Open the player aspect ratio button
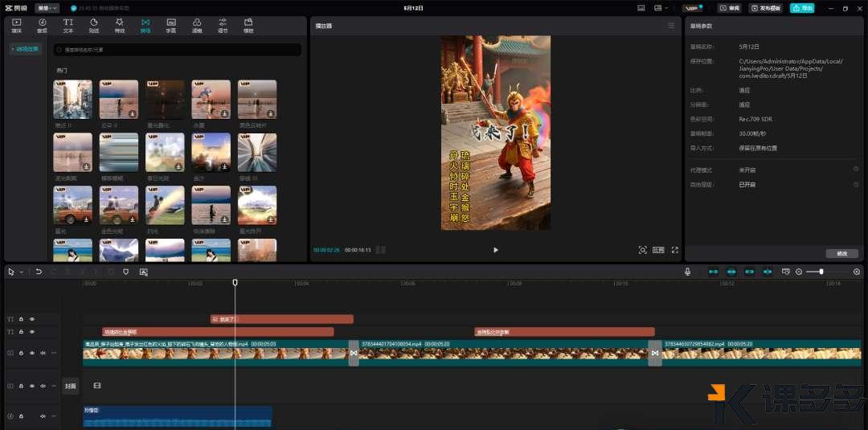 coord(658,250)
